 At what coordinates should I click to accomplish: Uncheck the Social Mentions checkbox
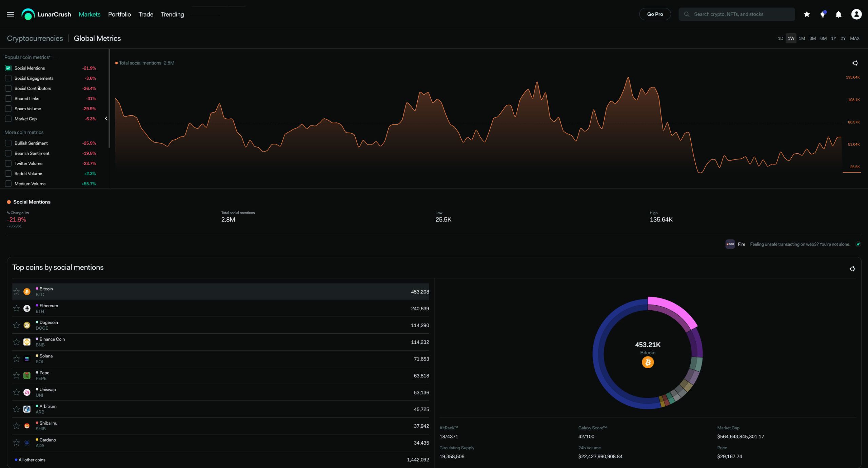click(8, 68)
